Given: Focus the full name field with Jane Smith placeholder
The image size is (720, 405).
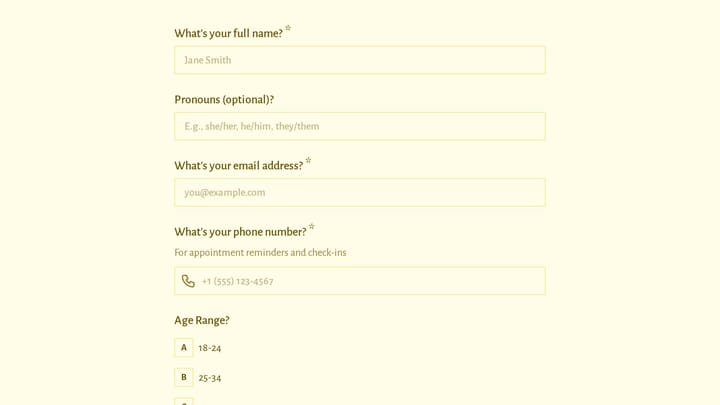Looking at the screenshot, I should [x=360, y=60].
